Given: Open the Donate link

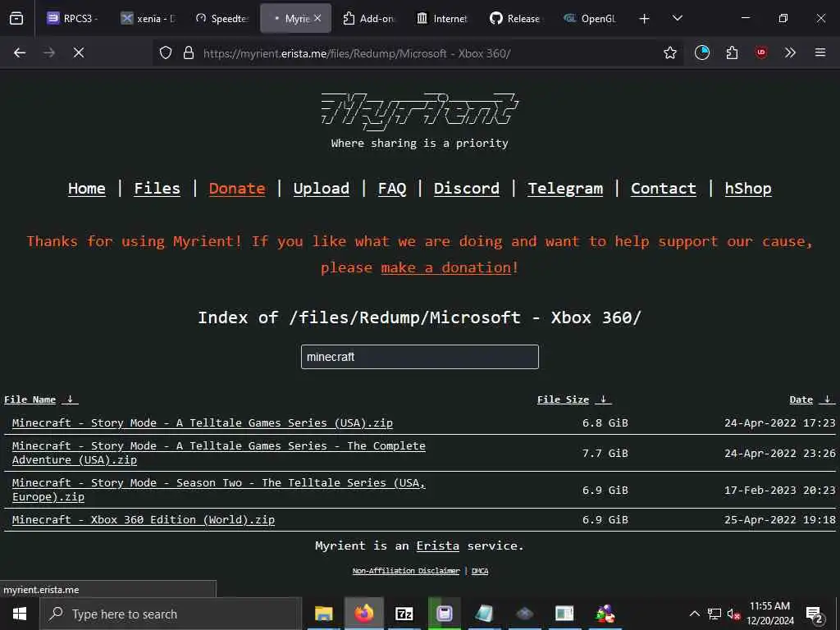Looking at the screenshot, I should click(x=237, y=189).
